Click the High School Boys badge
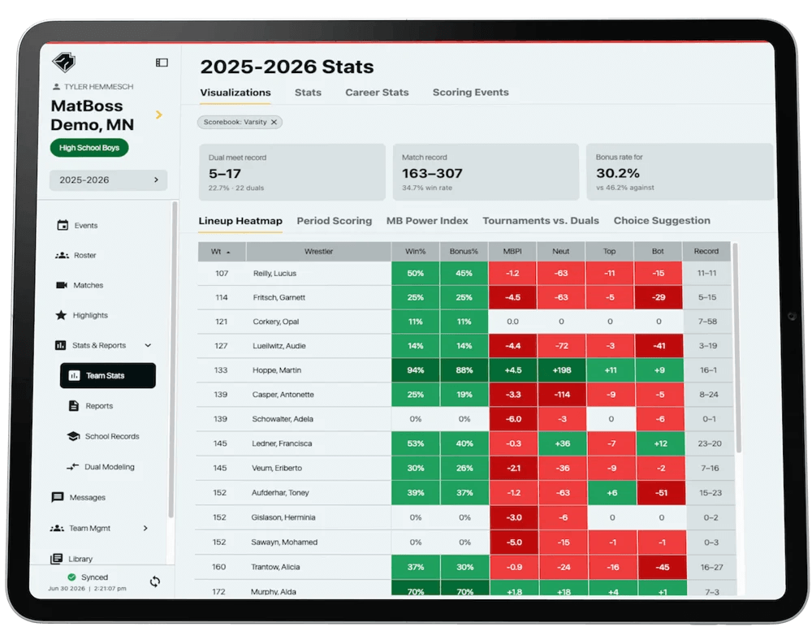812x644 pixels. (89, 148)
